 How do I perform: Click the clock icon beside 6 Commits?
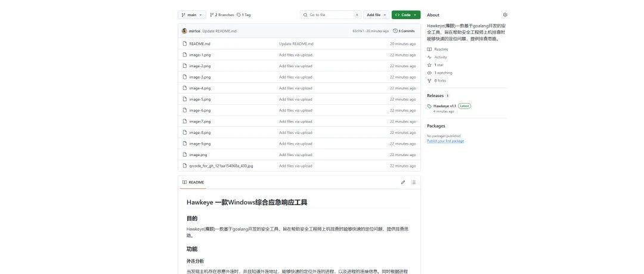click(x=395, y=31)
